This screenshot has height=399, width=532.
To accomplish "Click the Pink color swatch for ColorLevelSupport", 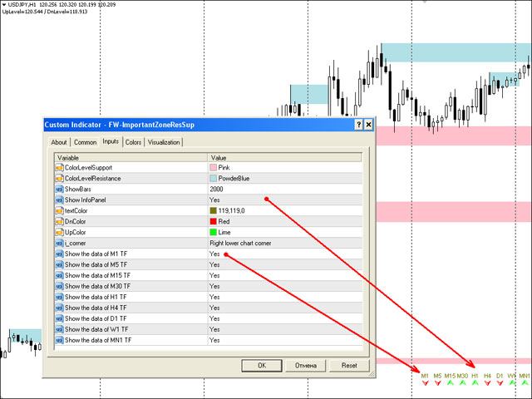I will tap(213, 168).
